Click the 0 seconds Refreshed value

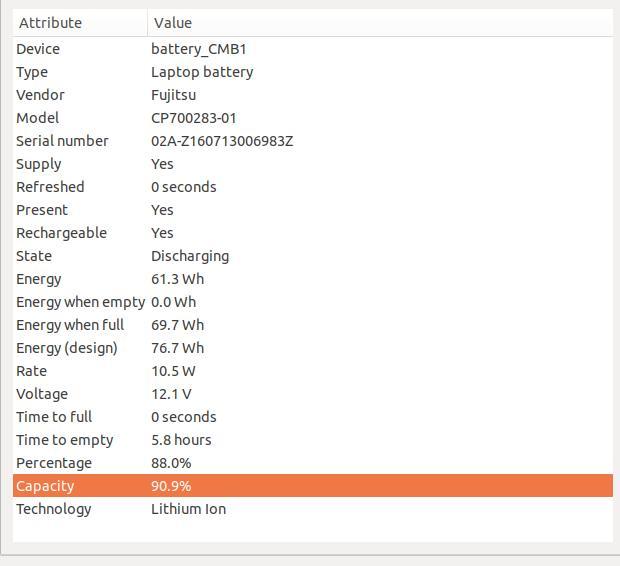tap(184, 187)
